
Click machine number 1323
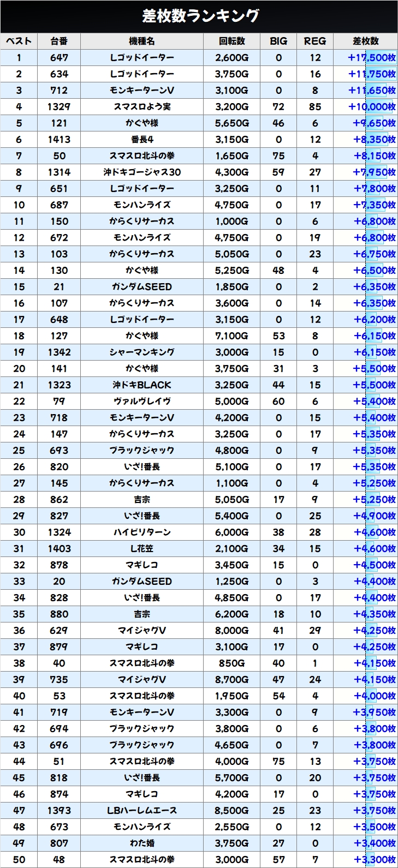[59, 385]
